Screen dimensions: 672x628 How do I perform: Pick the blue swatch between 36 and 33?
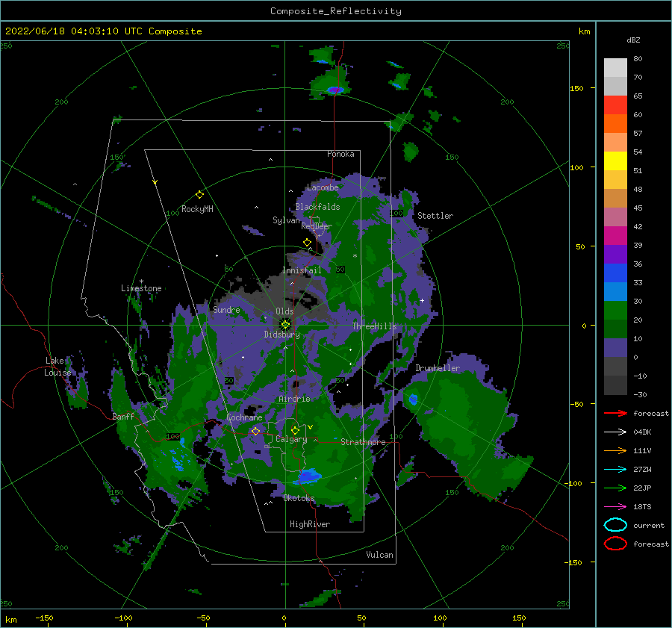point(615,273)
